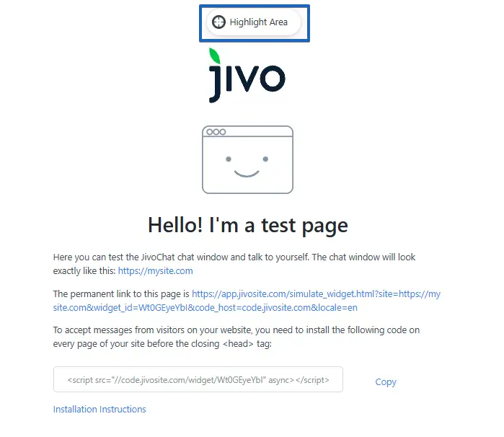
Task: Click inside the script code field
Action: click(198, 379)
